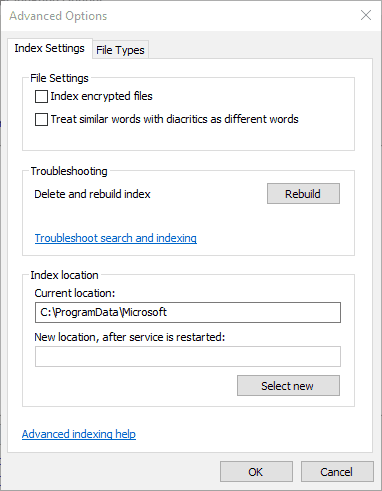The width and height of the screenshot is (382, 491).
Task: Click the Advanced Options title bar text
Action: tap(58, 16)
